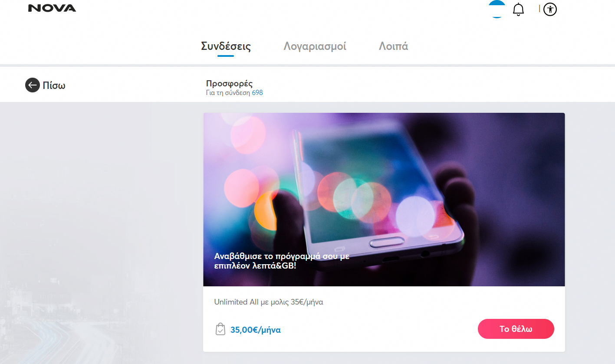Open the notifications bell
615x364 pixels.
518,9
